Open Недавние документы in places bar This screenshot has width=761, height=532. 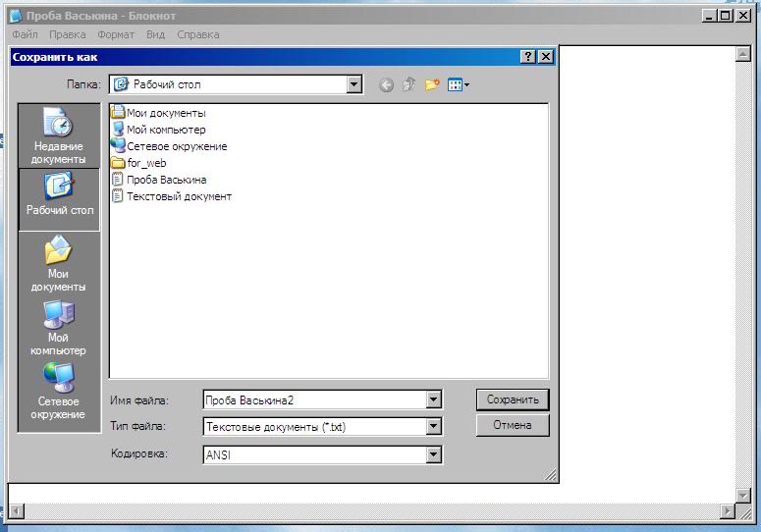58,135
